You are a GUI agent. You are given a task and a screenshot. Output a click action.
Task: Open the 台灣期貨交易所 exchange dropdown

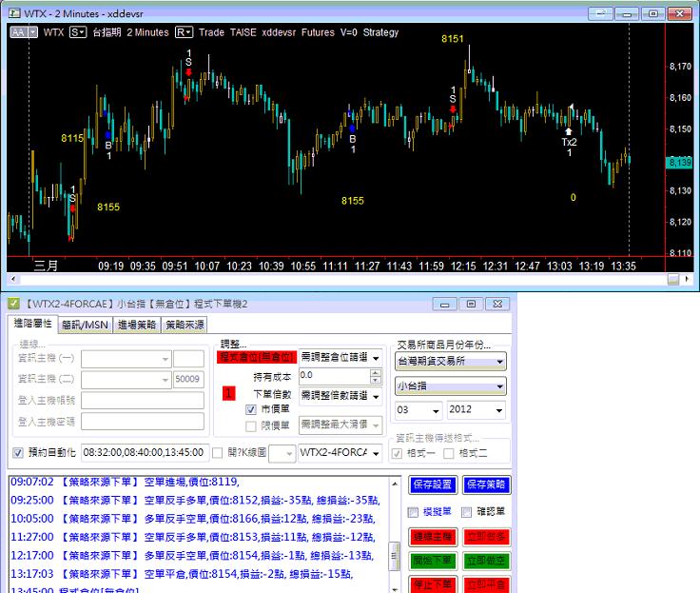click(x=451, y=361)
